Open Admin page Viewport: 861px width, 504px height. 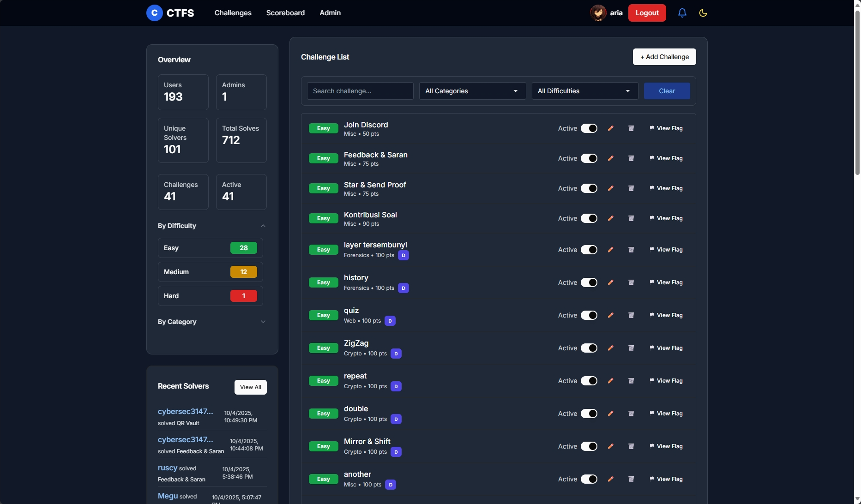click(330, 13)
